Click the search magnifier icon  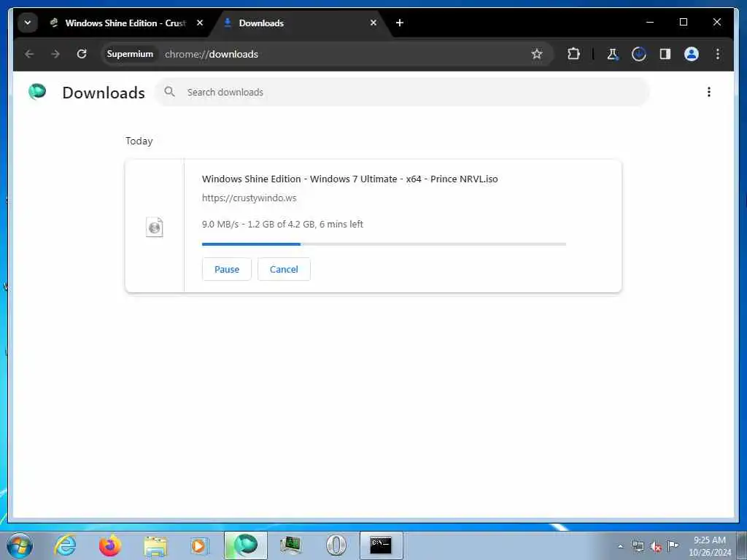(169, 91)
